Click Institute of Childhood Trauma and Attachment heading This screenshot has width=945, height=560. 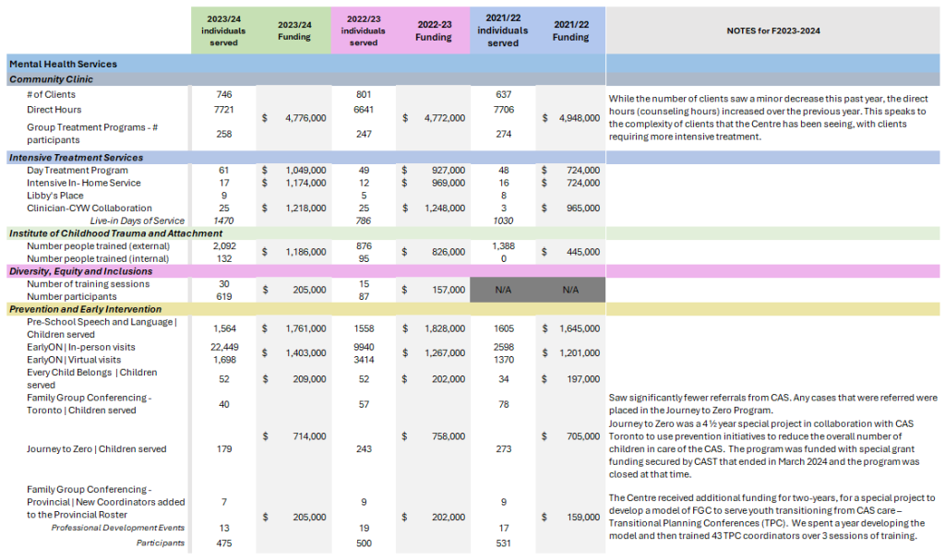click(x=106, y=233)
